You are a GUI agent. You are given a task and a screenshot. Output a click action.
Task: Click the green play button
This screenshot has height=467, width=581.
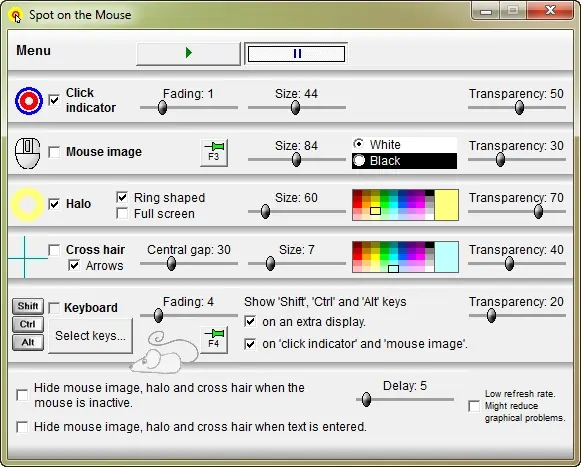pyautogui.click(x=188, y=54)
